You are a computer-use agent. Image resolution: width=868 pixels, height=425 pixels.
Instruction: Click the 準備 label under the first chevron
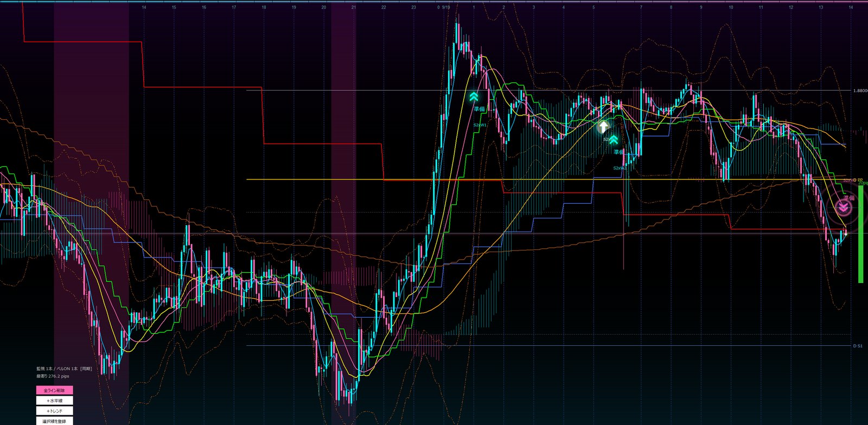click(x=480, y=109)
